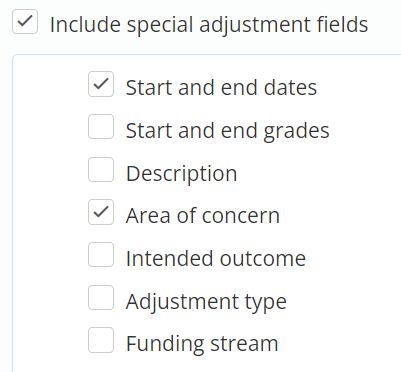The height and width of the screenshot is (372, 401).
Task: Select the 'Intended outcome' label text
Action: (x=216, y=258)
